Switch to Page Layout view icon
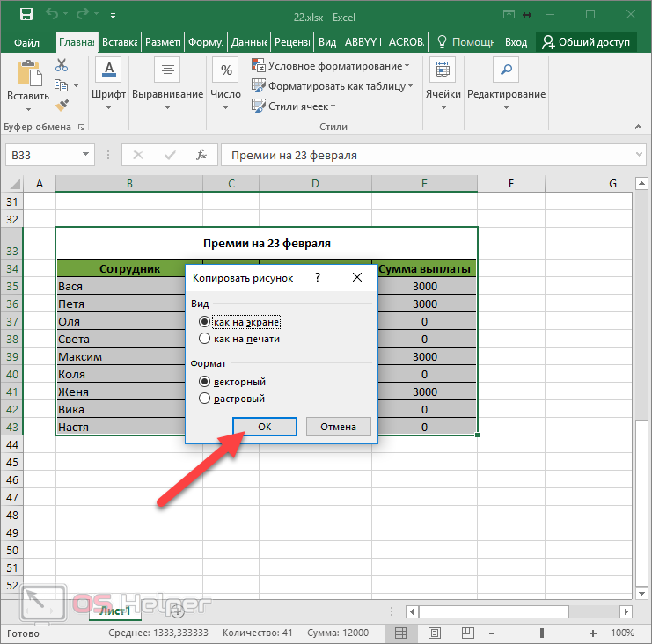 435,633
